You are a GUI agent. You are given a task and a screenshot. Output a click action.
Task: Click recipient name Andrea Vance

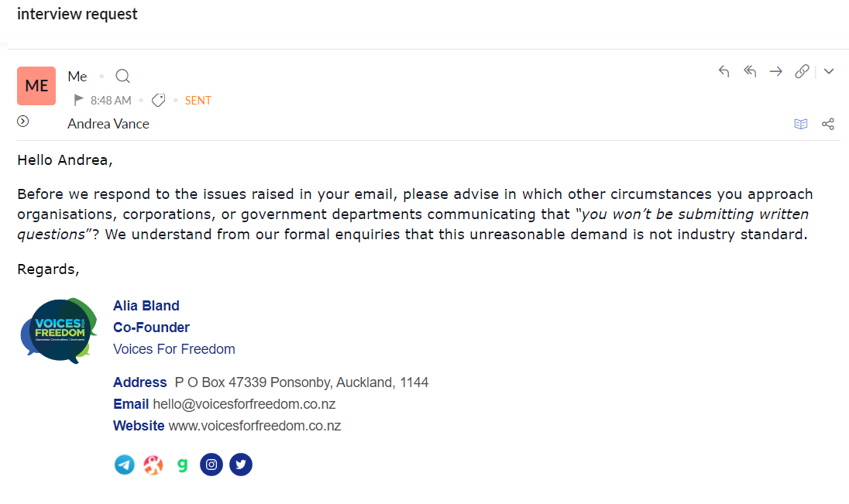click(x=108, y=124)
